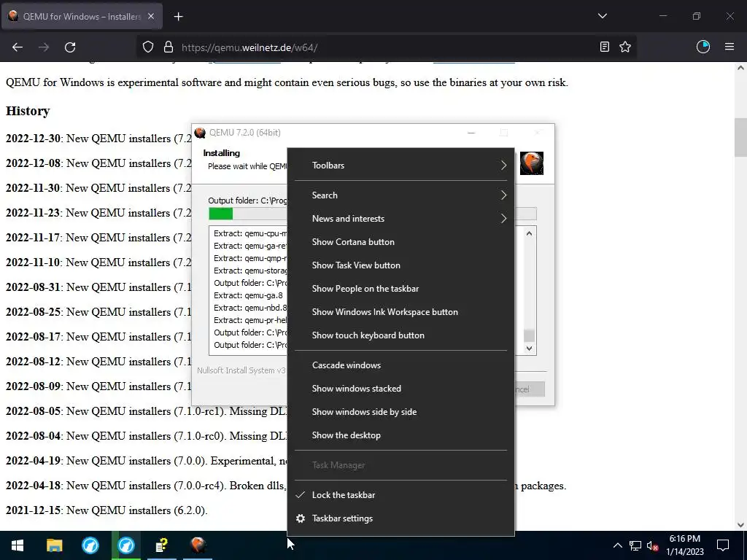Expand News and interests submenu

(x=400, y=219)
